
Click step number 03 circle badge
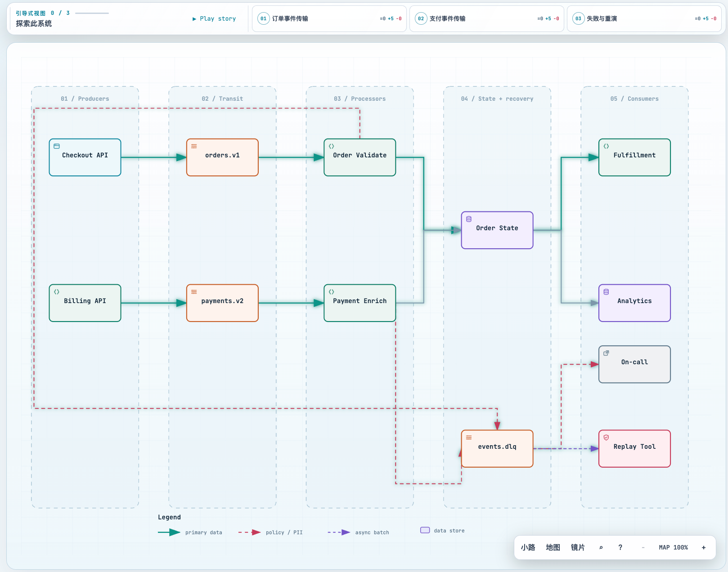[x=578, y=18]
